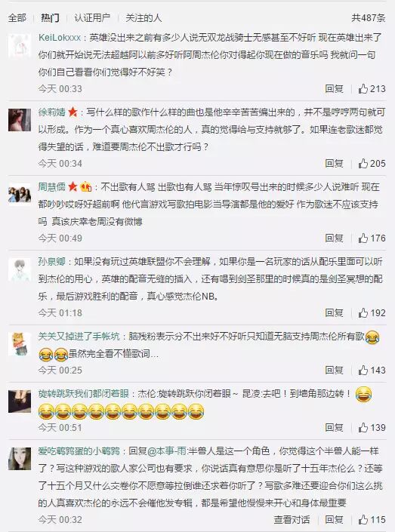Click 回复 under 孙泉卿's comment
395x532 pixels.
(x=335, y=313)
